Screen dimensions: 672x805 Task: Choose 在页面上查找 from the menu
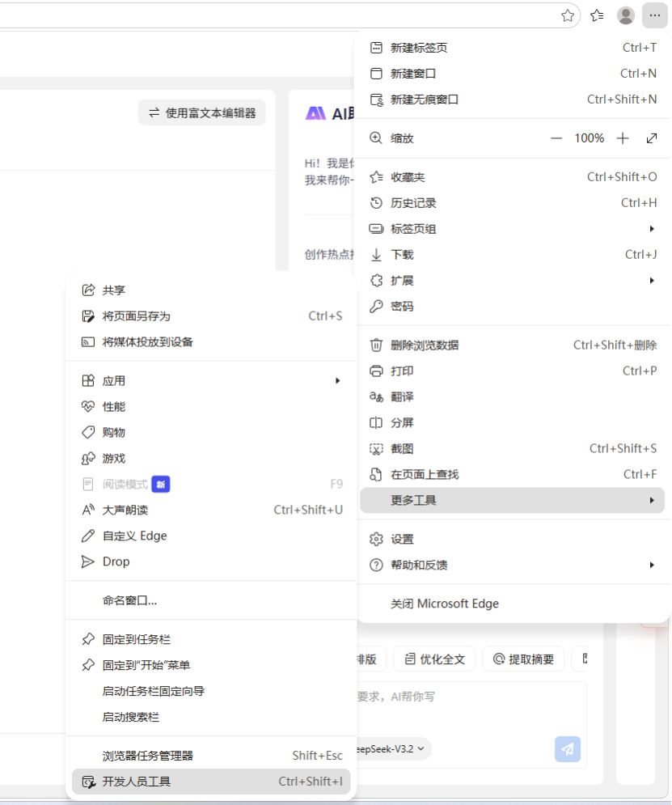pos(513,474)
